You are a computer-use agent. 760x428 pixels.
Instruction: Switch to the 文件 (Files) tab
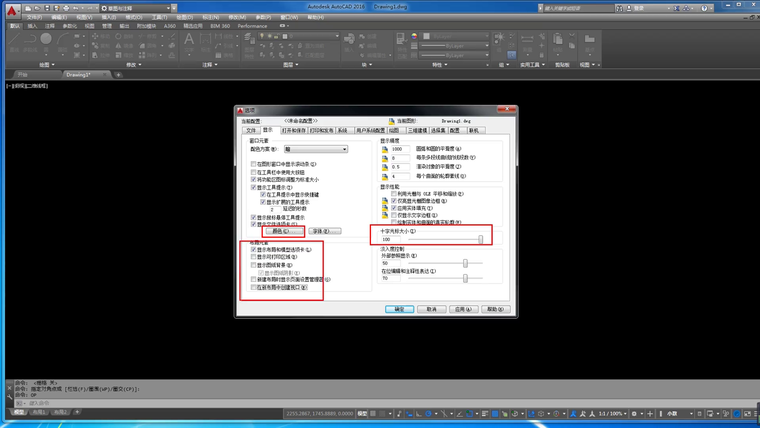coord(251,130)
